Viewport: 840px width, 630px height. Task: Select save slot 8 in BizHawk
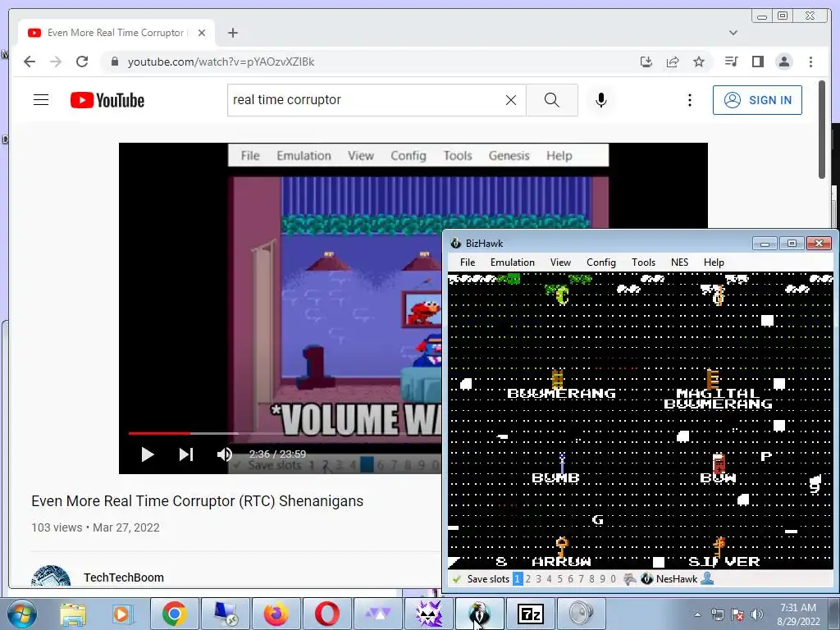point(592,579)
